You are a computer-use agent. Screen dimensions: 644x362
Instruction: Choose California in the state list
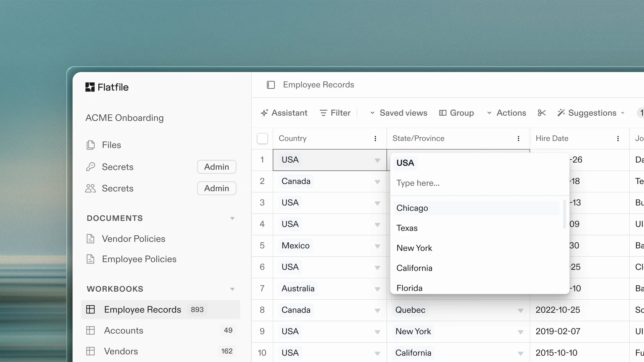[x=414, y=268]
